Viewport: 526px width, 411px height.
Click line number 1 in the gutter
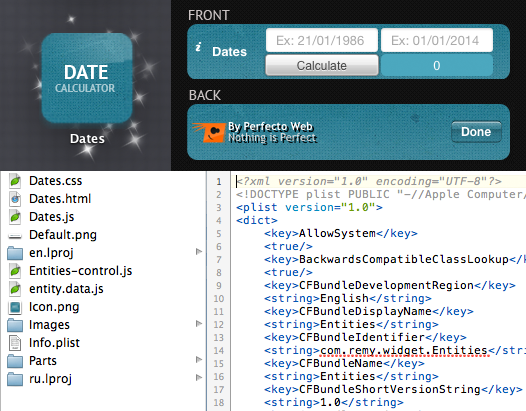(x=219, y=182)
